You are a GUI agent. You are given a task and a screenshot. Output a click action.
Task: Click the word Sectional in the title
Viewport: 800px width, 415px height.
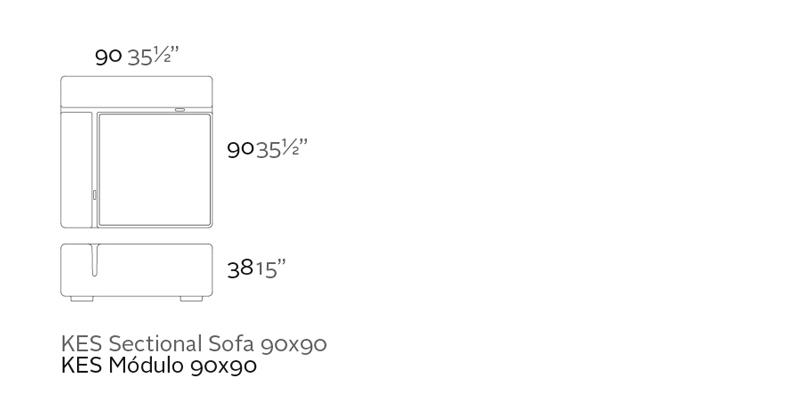(x=158, y=344)
